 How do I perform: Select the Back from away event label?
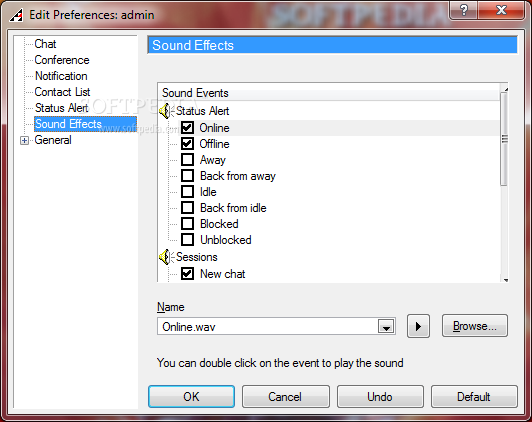238,176
